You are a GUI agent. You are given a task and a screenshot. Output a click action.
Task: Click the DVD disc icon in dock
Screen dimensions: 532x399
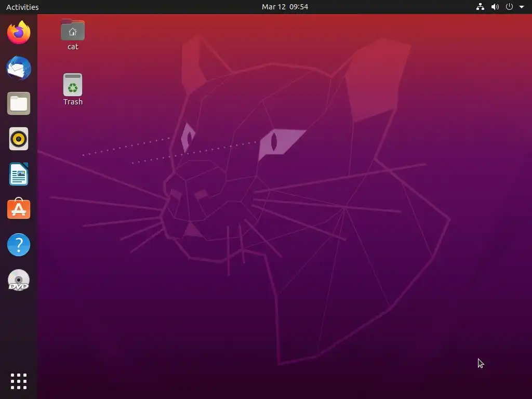[19, 280]
